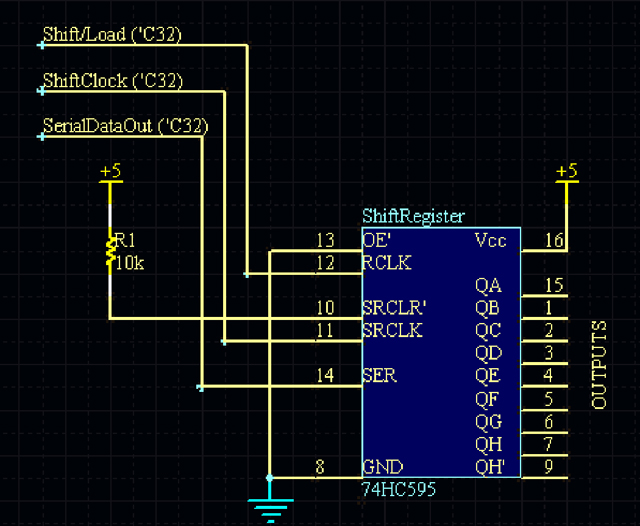Click the 10k resistor value text

130,263
